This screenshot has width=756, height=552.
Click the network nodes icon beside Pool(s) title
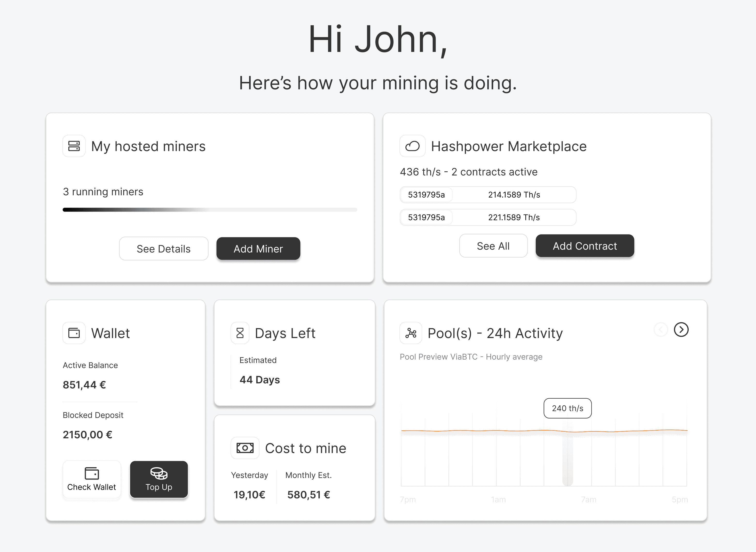click(410, 333)
